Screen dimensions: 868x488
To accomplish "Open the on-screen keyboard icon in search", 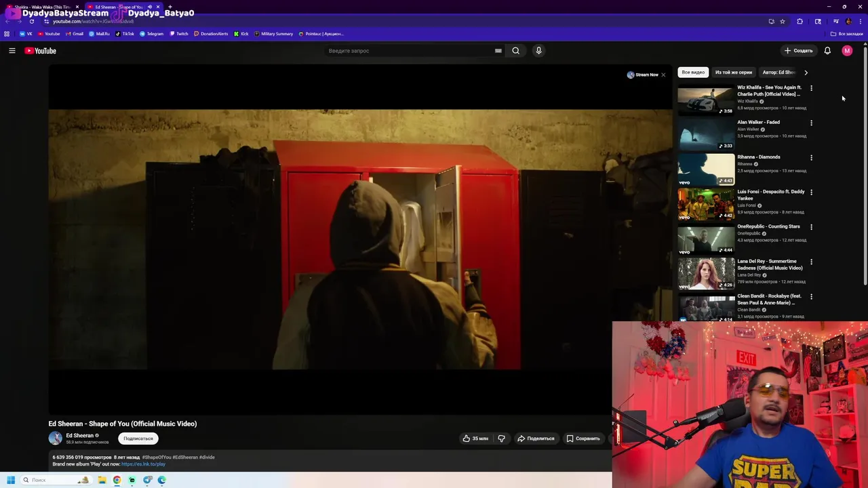I will click(x=498, y=51).
